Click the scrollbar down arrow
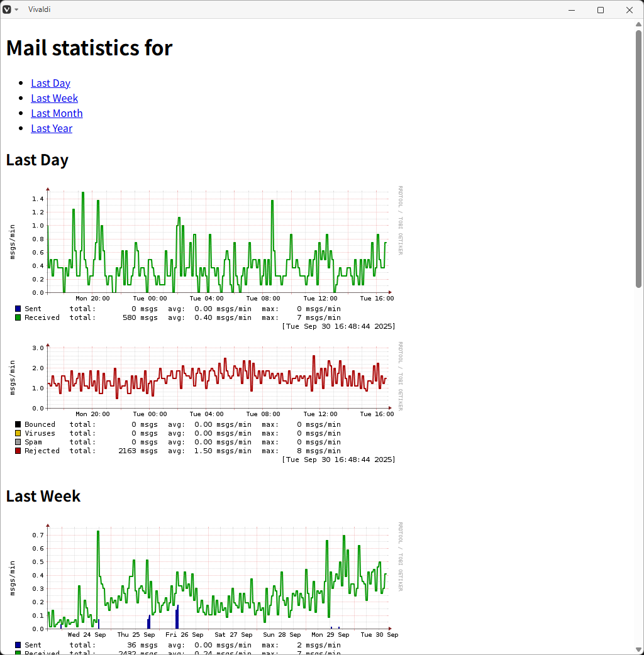644x655 pixels. coord(638,650)
